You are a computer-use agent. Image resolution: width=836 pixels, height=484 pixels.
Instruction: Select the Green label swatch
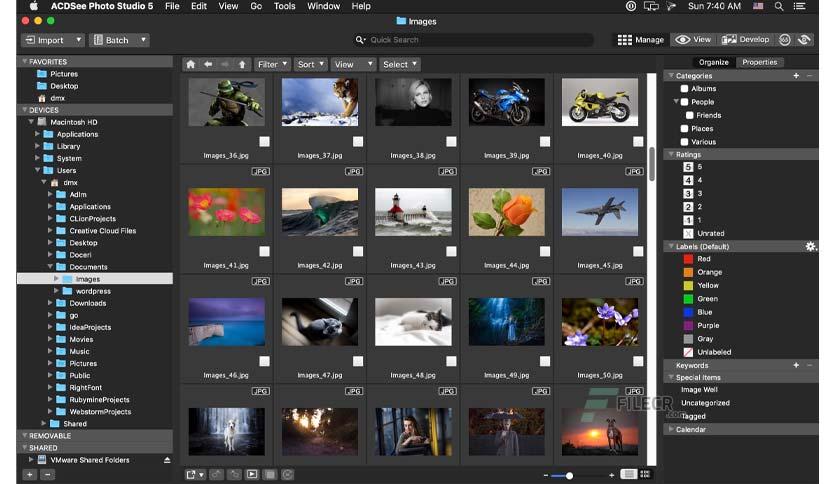pos(688,299)
